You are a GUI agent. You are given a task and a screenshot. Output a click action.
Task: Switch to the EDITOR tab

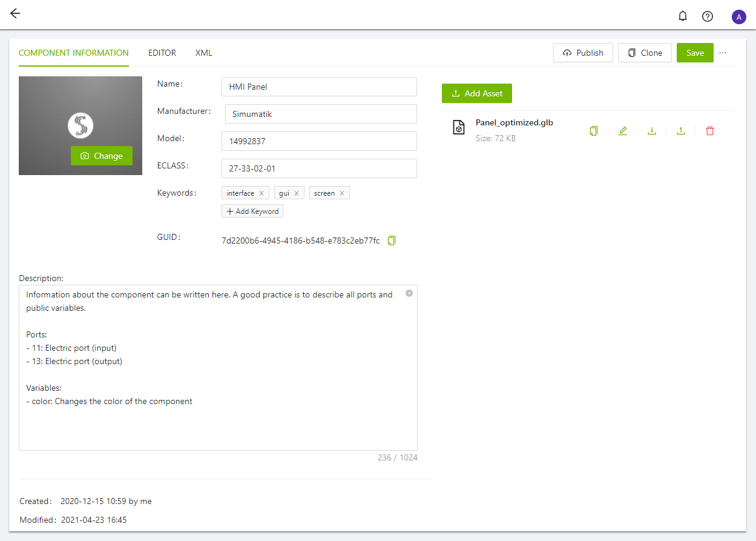pos(162,53)
